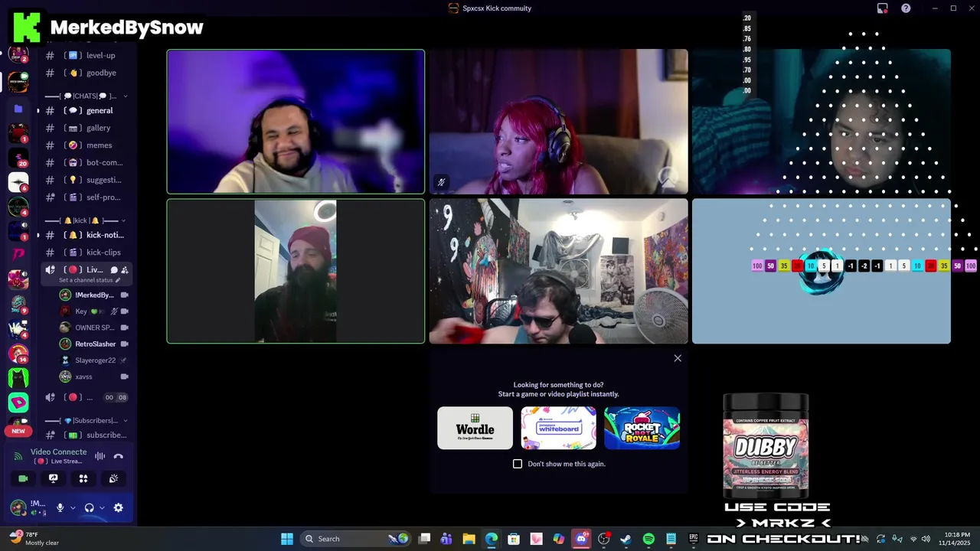Open the activities launcher icon

(83, 478)
